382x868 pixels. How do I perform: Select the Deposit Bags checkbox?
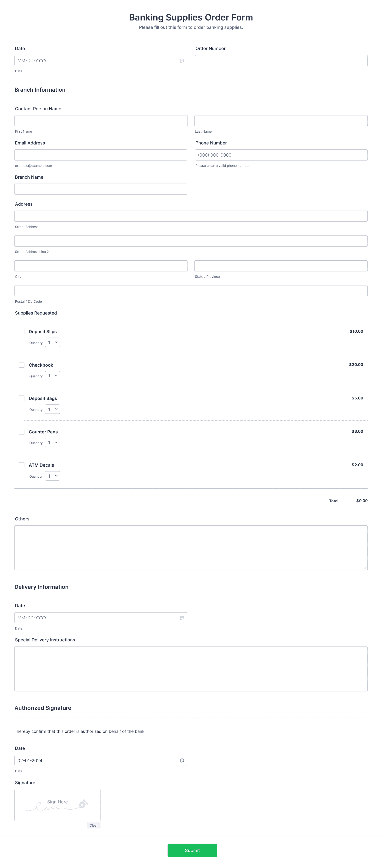pyautogui.click(x=22, y=398)
